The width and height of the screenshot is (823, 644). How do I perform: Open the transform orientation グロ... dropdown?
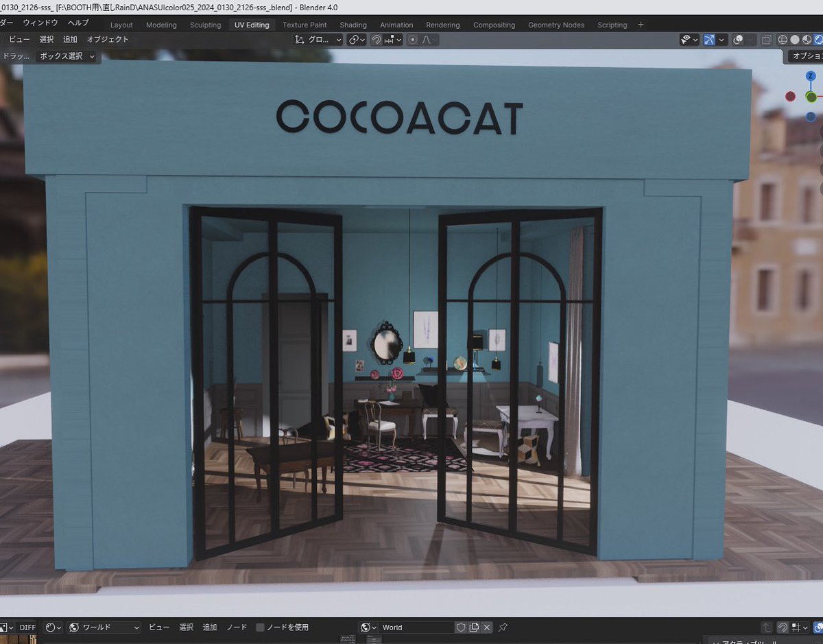coord(318,40)
